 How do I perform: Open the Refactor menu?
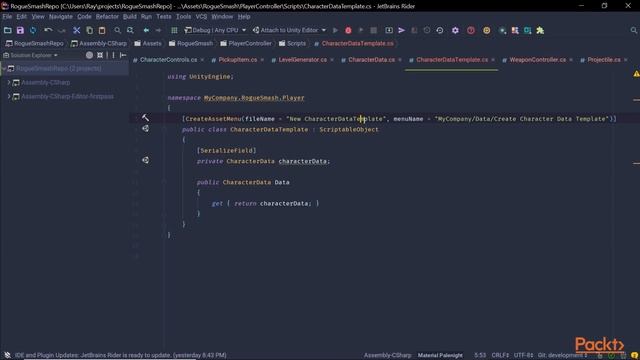tap(107, 17)
